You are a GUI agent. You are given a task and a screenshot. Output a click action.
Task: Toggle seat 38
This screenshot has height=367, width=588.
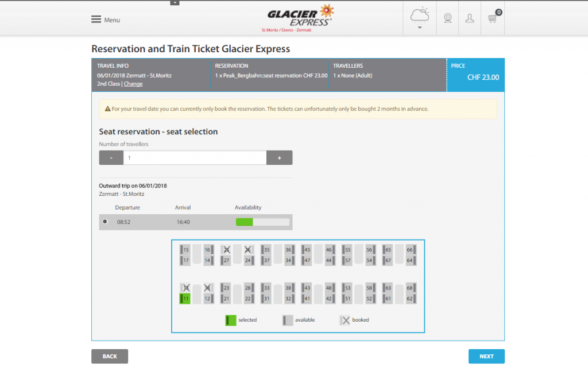click(x=289, y=288)
